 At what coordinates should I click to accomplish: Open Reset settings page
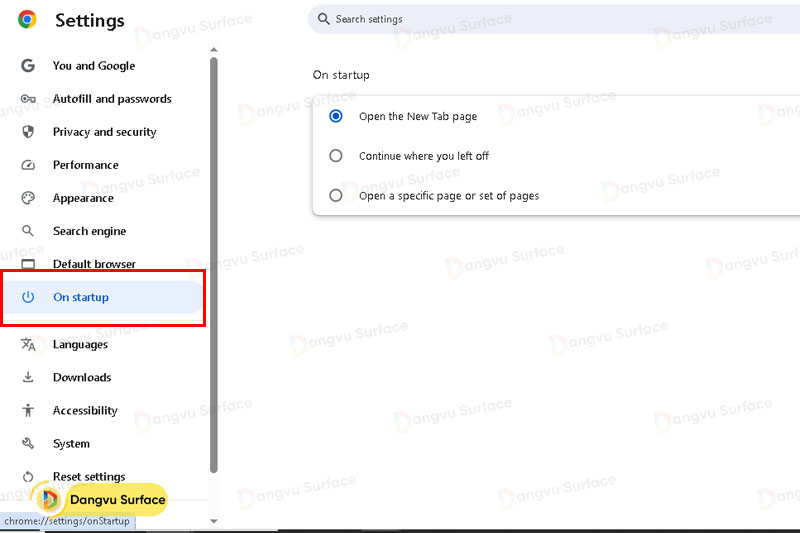89,477
